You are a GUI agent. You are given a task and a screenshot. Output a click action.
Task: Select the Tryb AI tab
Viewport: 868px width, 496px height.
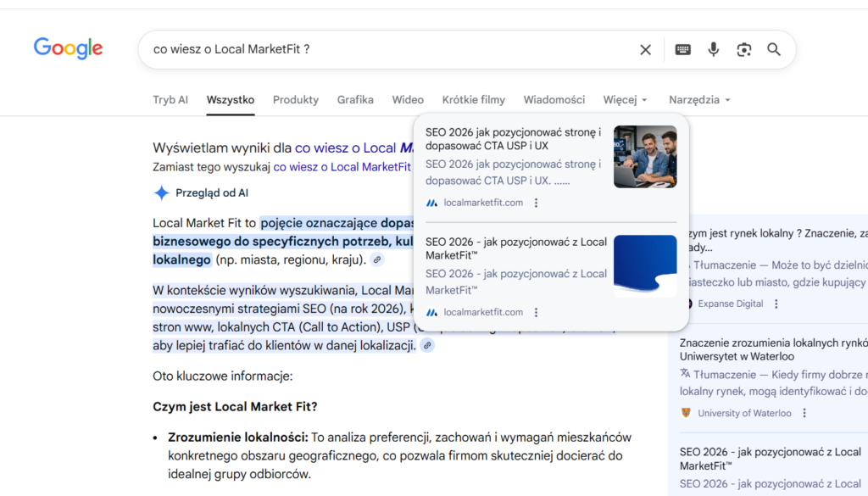click(170, 99)
